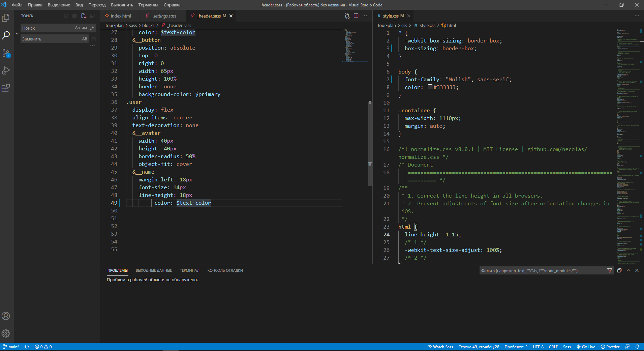
Task: Open the Справка menu
Action: click(172, 5)
